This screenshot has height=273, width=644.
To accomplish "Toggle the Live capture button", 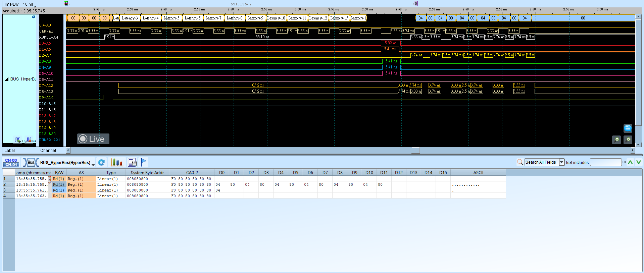I will click(x=93, y=139).
